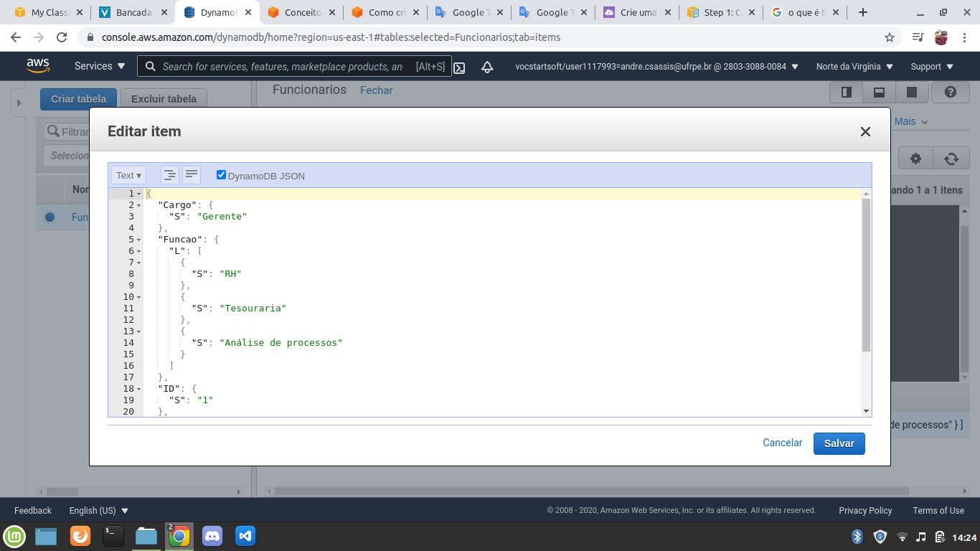Uncheck the DynamoDB JSON checkbox

(x=222, y=175)
